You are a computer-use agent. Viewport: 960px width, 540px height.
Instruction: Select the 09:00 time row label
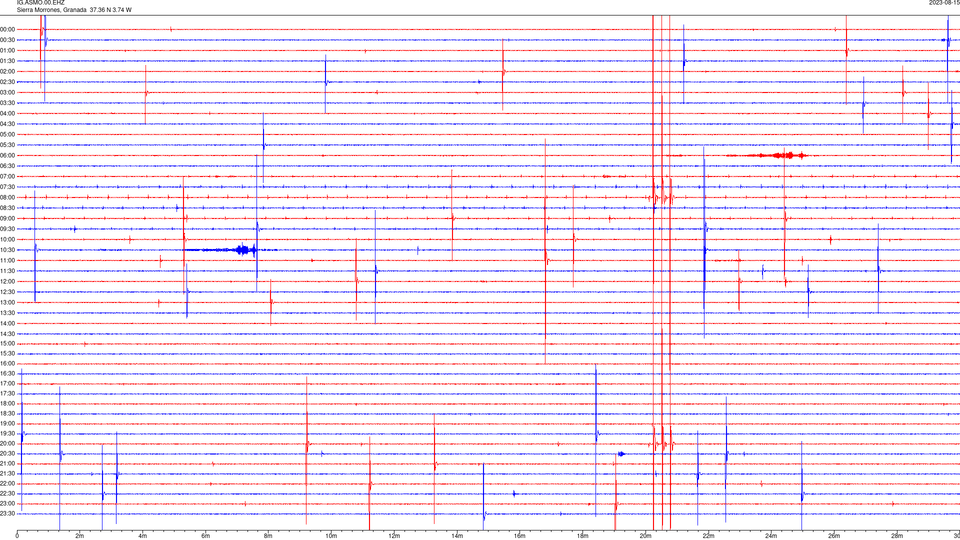pyautogui.click(x=7, y=218)
